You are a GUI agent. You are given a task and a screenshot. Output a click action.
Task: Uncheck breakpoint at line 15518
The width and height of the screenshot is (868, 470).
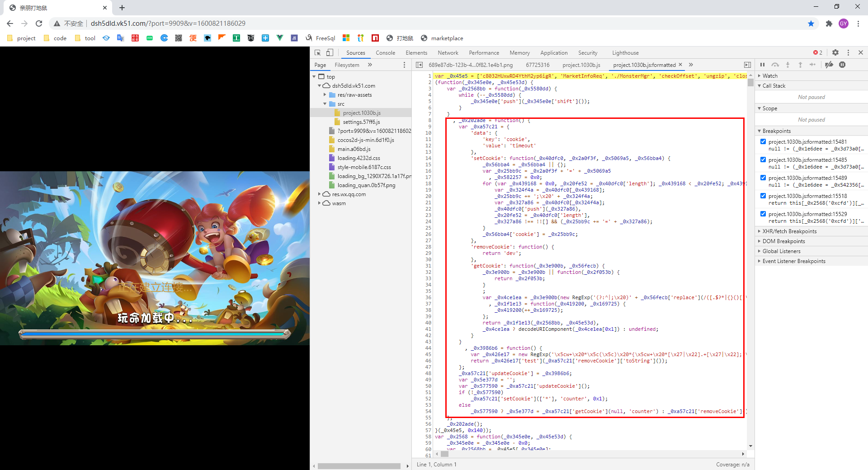coord(763,196)
